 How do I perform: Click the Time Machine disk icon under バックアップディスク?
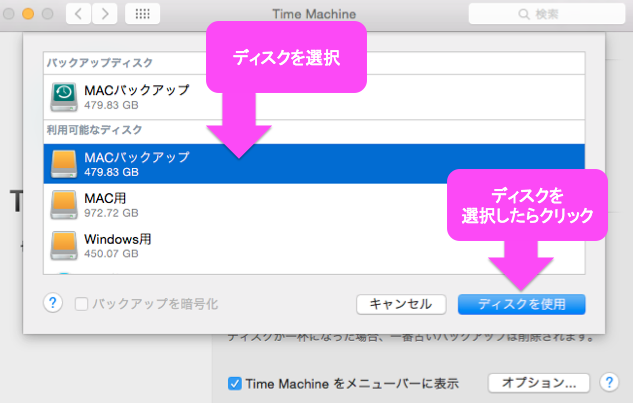click(64, 97)
